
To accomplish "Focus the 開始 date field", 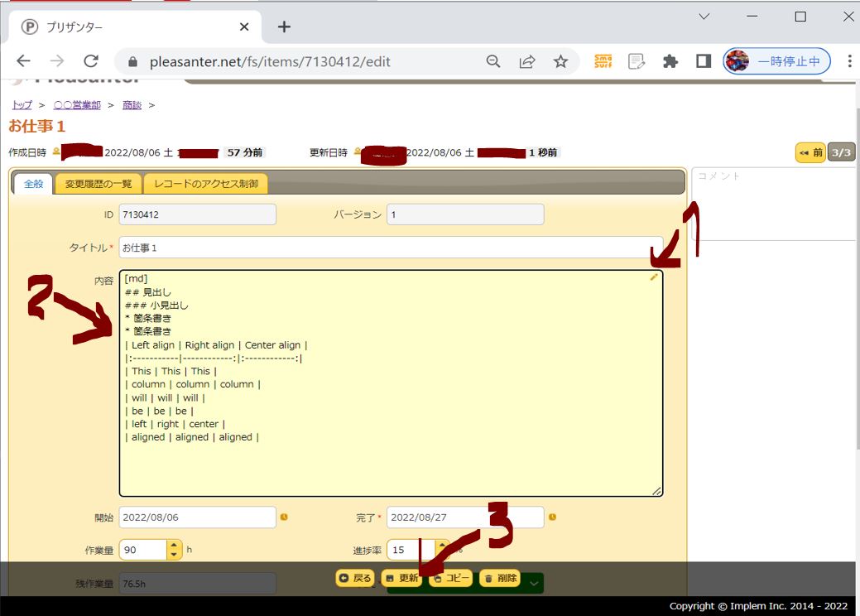I will click(x=198, y=517).
